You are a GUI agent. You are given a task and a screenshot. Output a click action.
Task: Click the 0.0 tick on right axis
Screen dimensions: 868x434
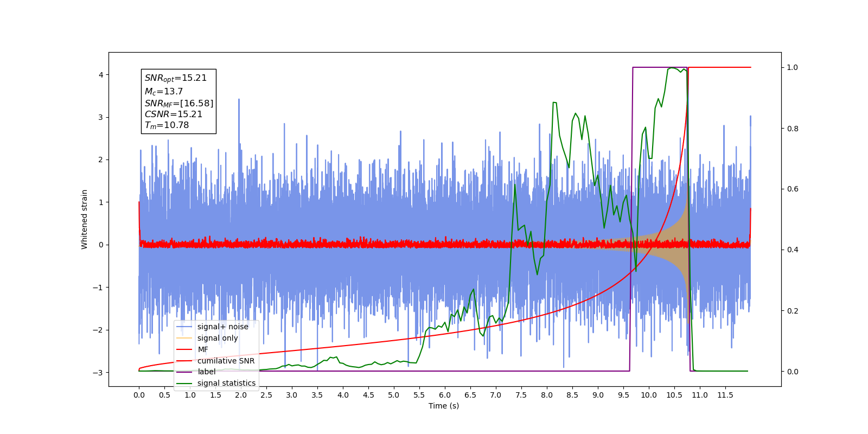click(x=793, y=372)
